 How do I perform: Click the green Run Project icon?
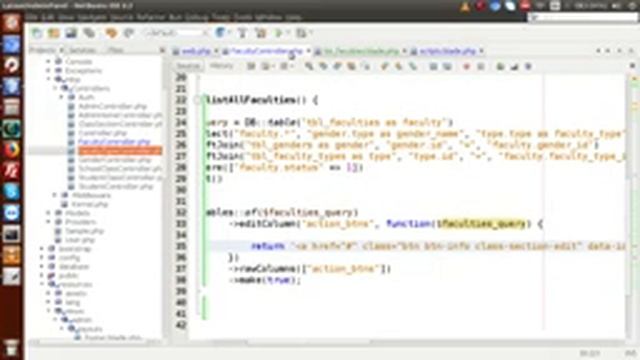[279, 33]
